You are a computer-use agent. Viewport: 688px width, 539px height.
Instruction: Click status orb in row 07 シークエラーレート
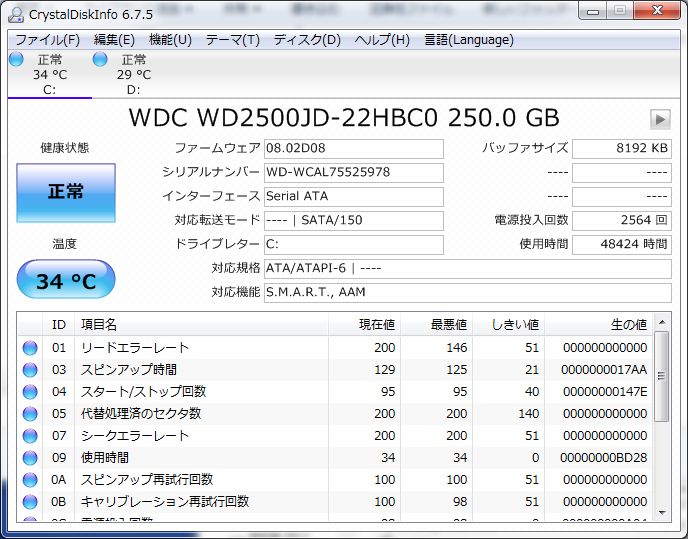pyautogui.click(x=30, y=435)
